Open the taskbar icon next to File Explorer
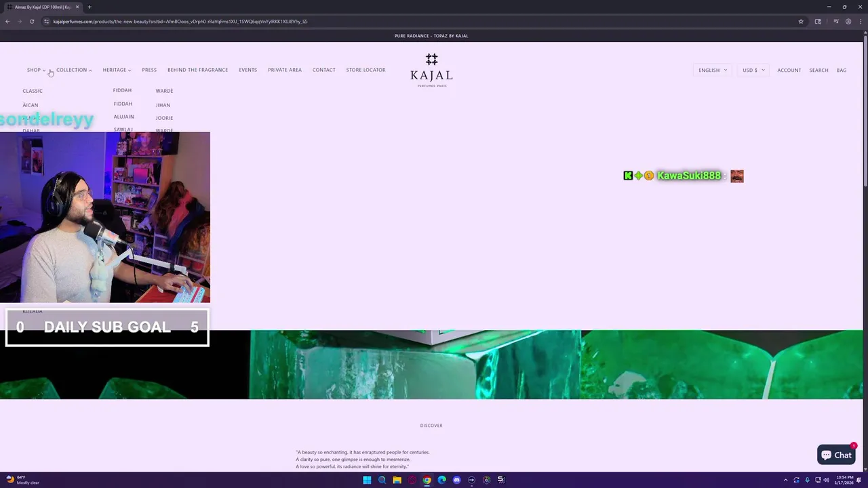Viewport: 868px width, 488px height. click(412, 480)
